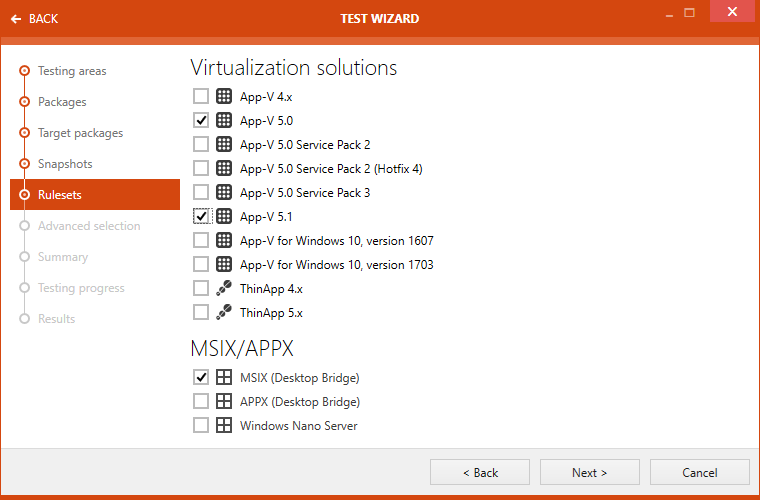Viewport: 760px width, 500px height.
Task: Click the Windows Nano Server icon
Action: coord(224,425)
